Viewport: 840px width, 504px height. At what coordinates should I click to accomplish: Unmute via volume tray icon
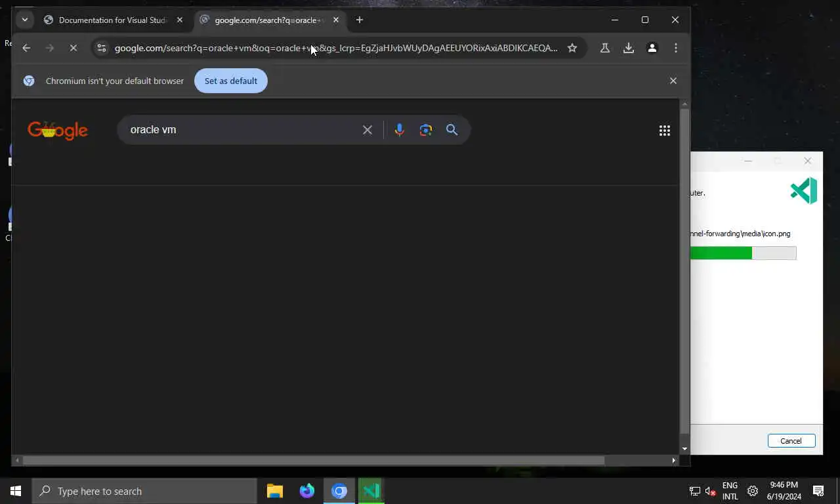(711, 491)
